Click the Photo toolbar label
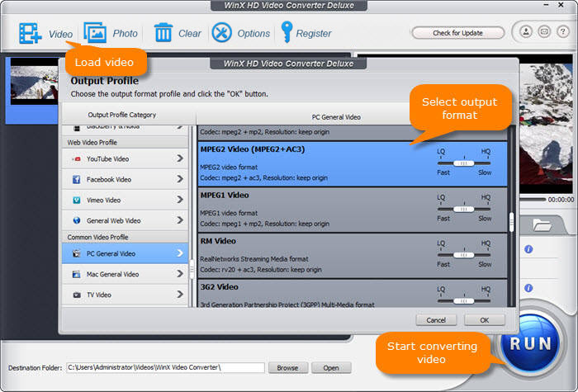 (x=125, y=34)
